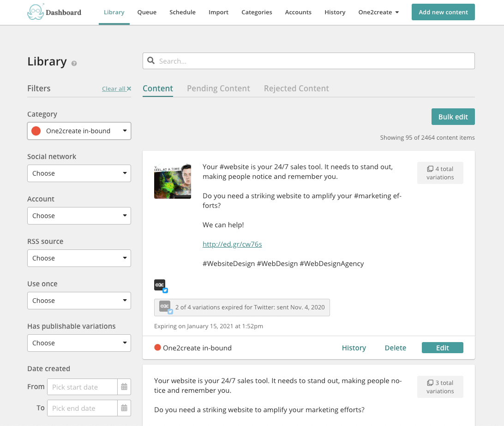Click the O2C Twitter account avatar
Viewport: 504px width, 426px height.
tap(160, 285)
